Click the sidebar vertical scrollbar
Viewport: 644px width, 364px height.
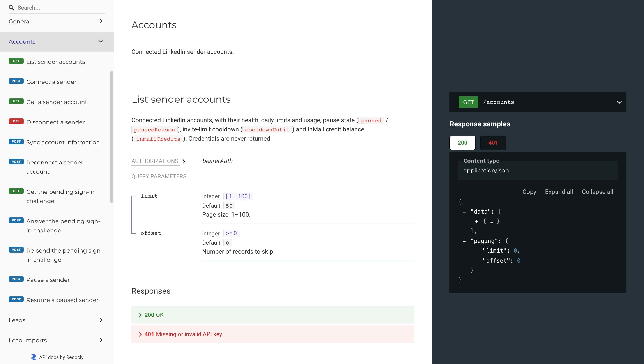pos(111,137)
